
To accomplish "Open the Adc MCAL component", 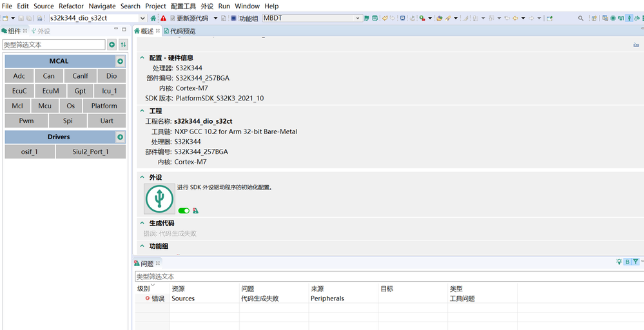I will click(x=19, y=76).
